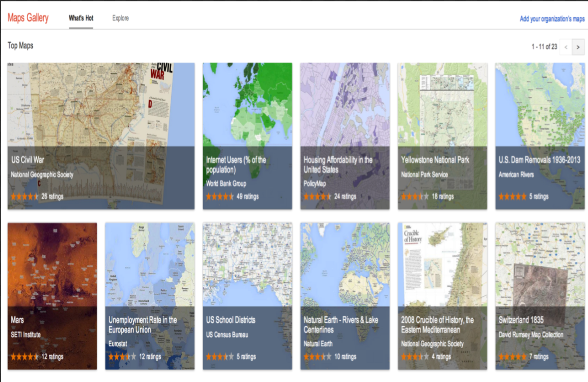Click the 26 ratings link for US Civil War
Viewport: 588px width, 382px height.
click(x=52, y=196)
